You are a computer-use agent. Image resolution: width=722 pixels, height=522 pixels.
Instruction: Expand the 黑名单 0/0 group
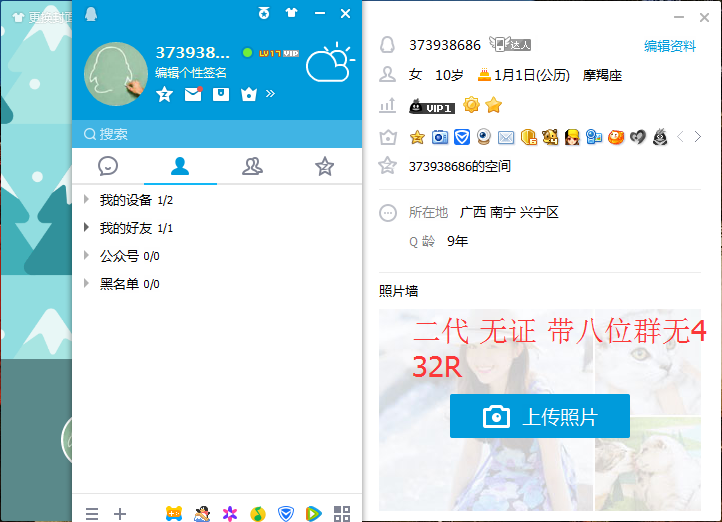pyautogui.click(x=217, y=284)
